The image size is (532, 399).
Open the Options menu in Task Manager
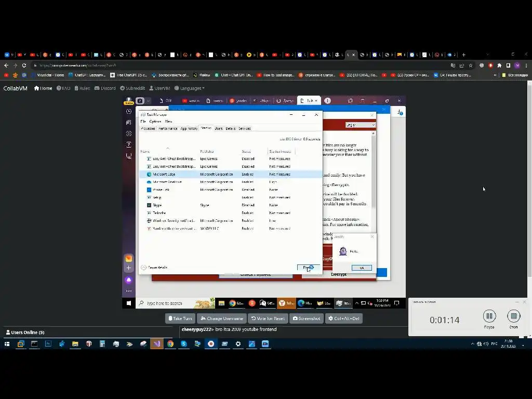pos(155,122)
